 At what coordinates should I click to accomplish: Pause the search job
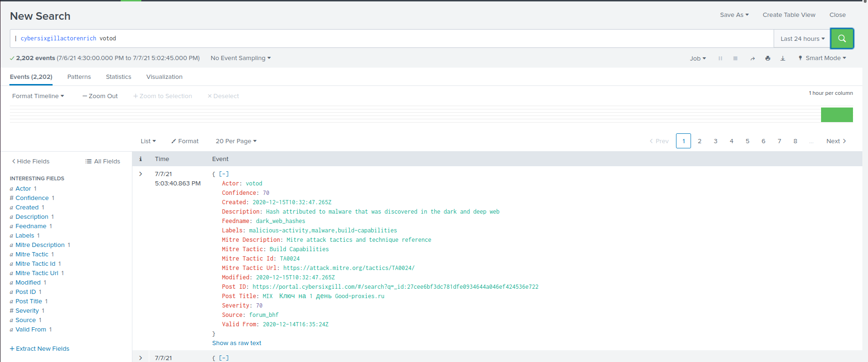(x=720, y=58)
